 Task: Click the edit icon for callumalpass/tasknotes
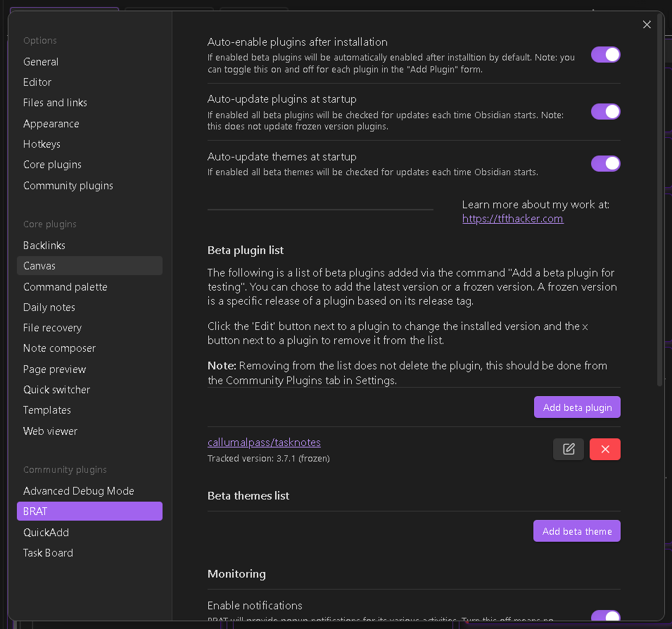click(x=569, y=449)
